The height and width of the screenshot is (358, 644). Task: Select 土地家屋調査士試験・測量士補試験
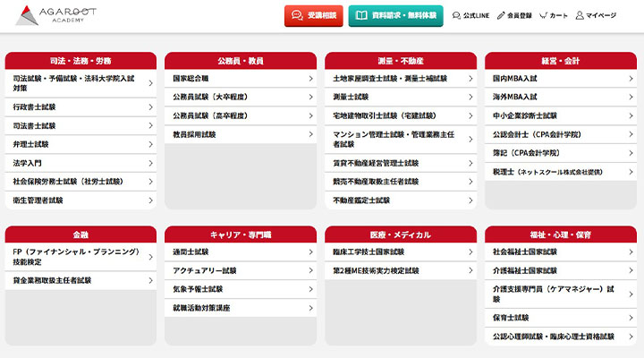click(x=401, y=79)
